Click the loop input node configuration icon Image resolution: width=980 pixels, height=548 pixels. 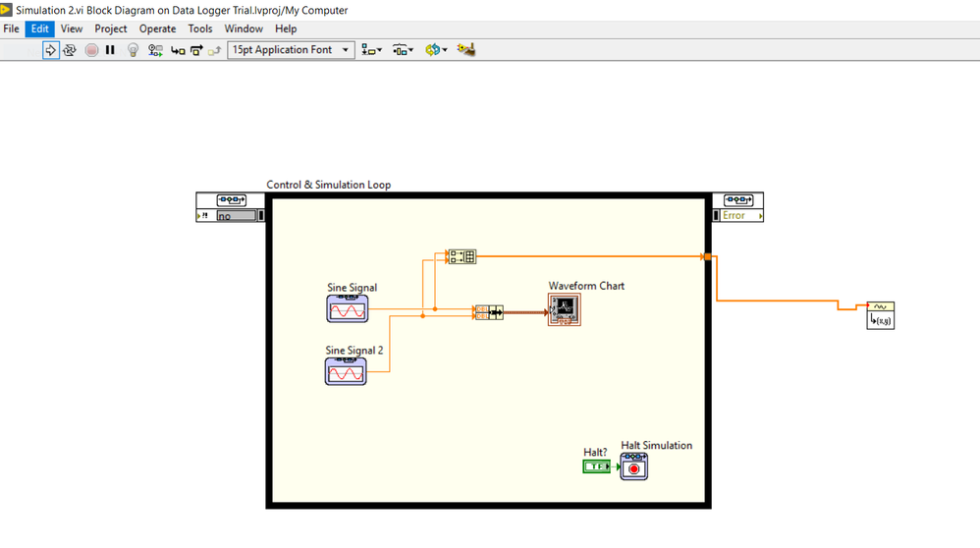[231, 200]
